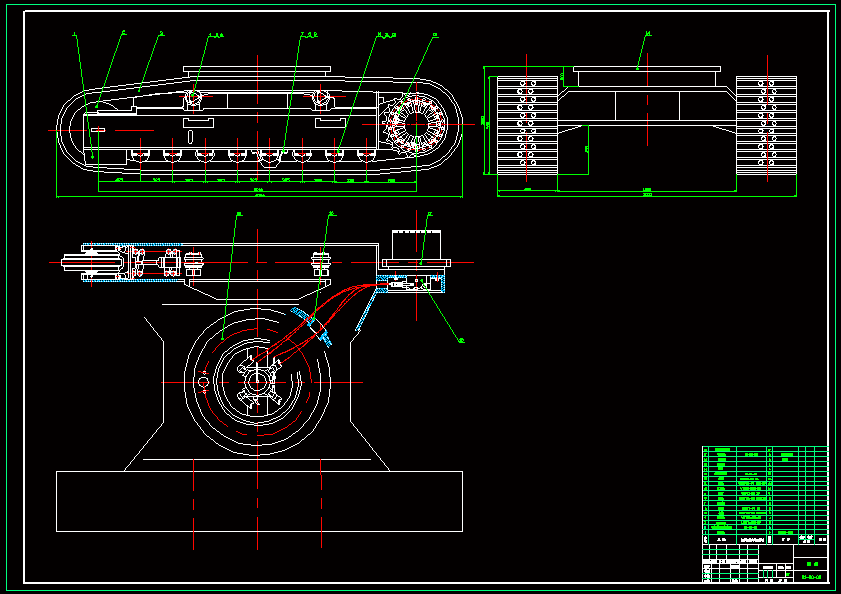Viewport: 841px width, 594px height.
Task: Pick the rightmost bottom track roller
Action: click(366, 155)
